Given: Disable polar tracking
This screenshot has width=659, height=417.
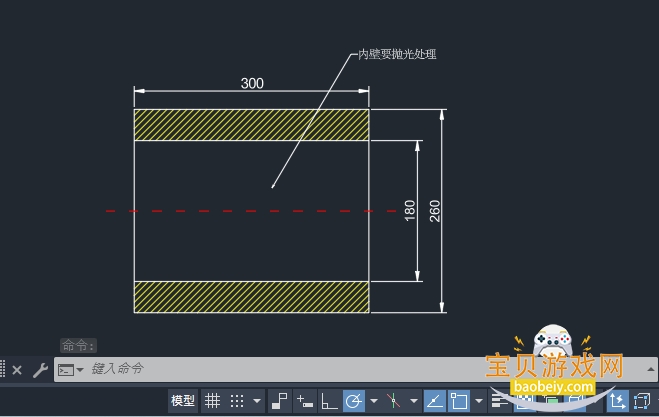Looking at the screenshot, I should click(x=354, y=401).
